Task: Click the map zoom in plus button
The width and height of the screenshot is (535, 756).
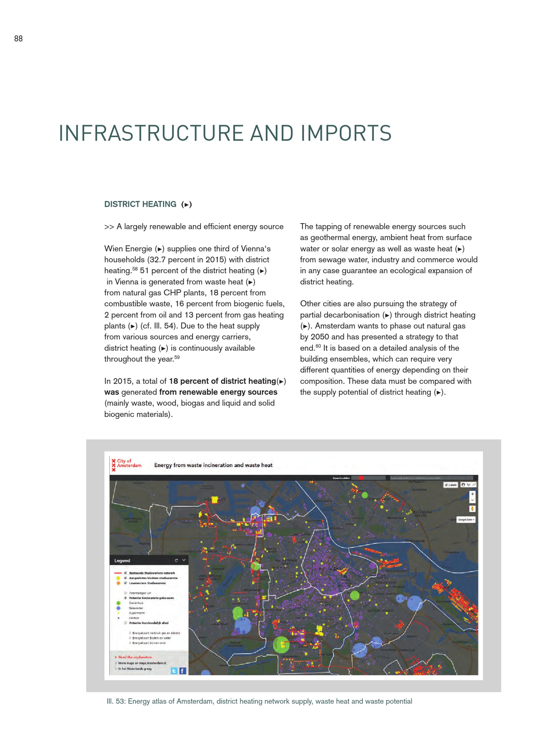Action: coord(472,494)
